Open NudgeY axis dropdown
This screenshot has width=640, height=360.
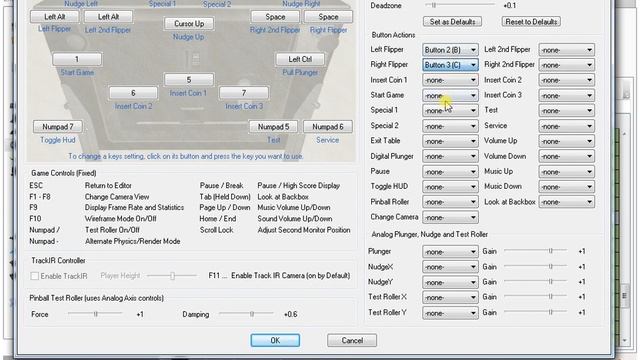[450, 282]
